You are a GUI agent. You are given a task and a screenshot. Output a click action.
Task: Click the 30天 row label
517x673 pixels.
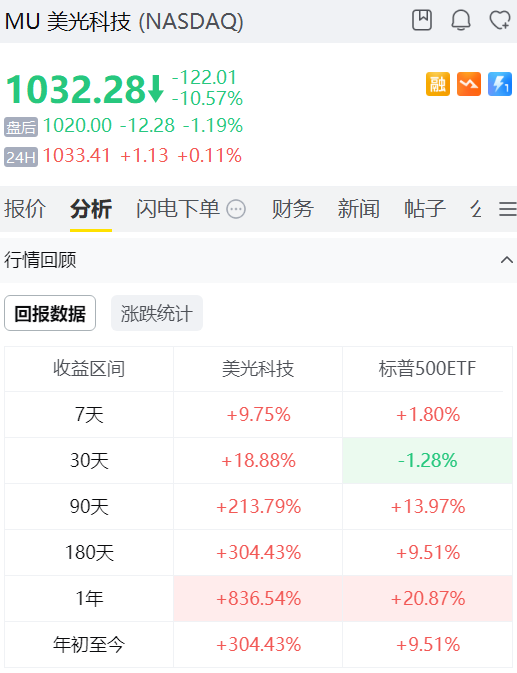coord(89,461)
